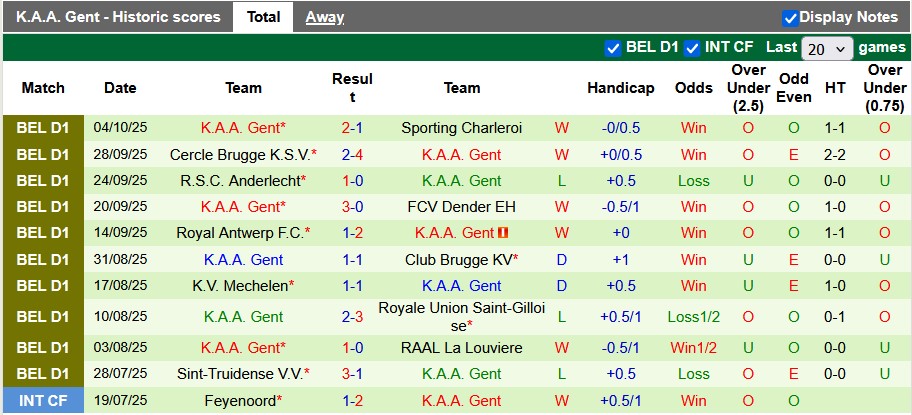The height and width of the screenshot is (415, 912).
Task: Open Club Brugge KV team link
Action: pos(458,259)
